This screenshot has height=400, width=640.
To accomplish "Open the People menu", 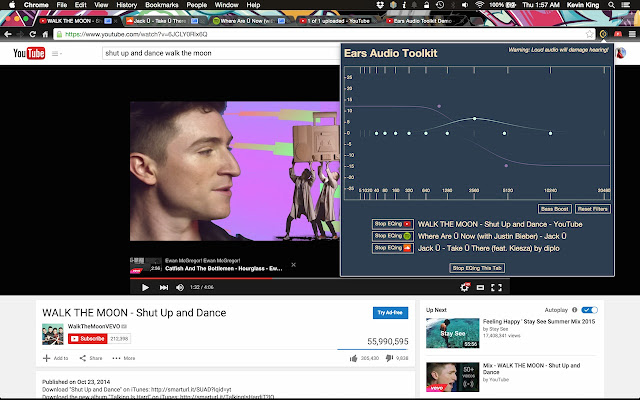I will pos(197,5).
